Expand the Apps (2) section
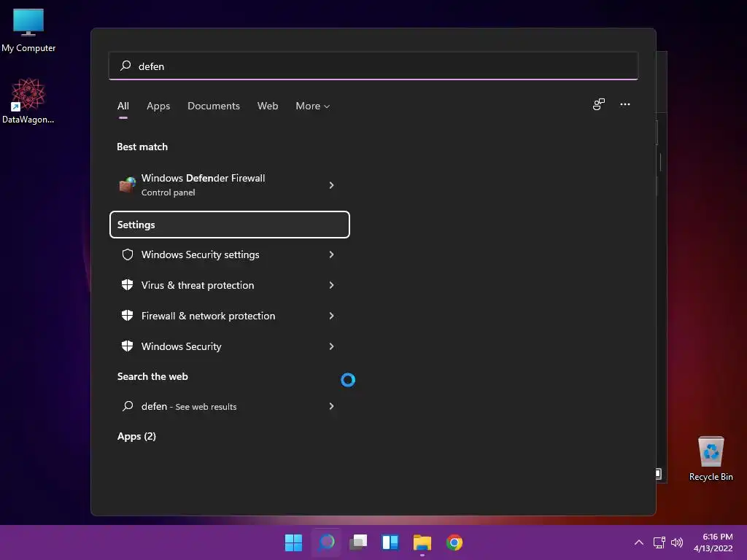This screenshot has width=747, height=560. pyautogui.click(x=136, y=436)
